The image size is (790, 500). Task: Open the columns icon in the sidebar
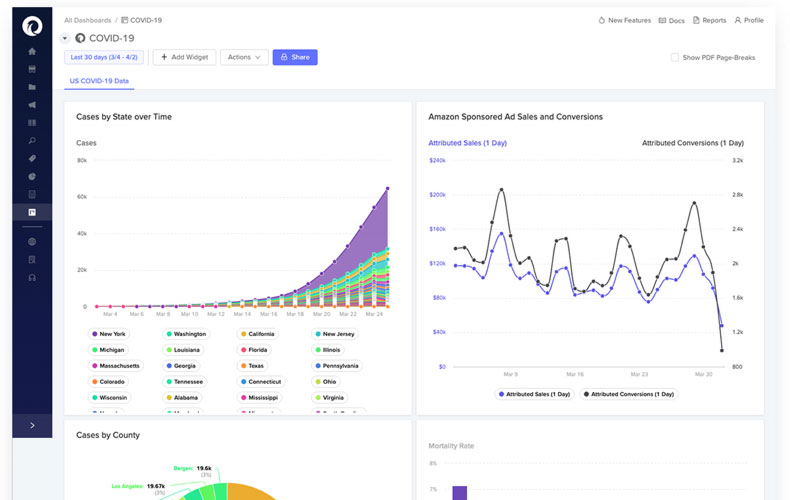point(32,122)
